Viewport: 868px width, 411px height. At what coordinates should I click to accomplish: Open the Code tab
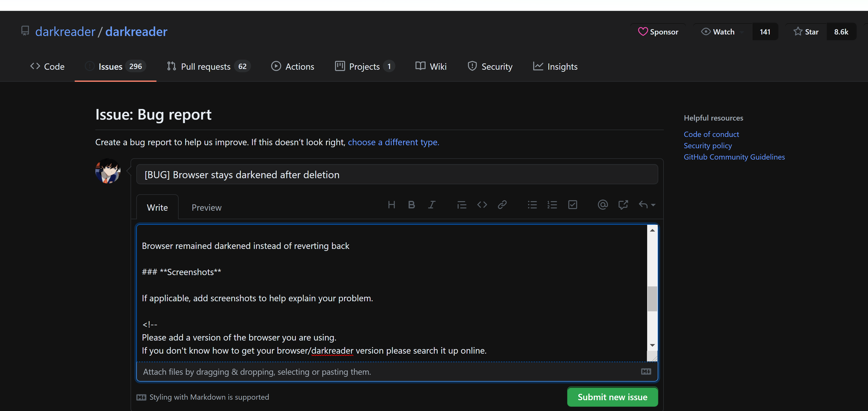tap(47, 66)
